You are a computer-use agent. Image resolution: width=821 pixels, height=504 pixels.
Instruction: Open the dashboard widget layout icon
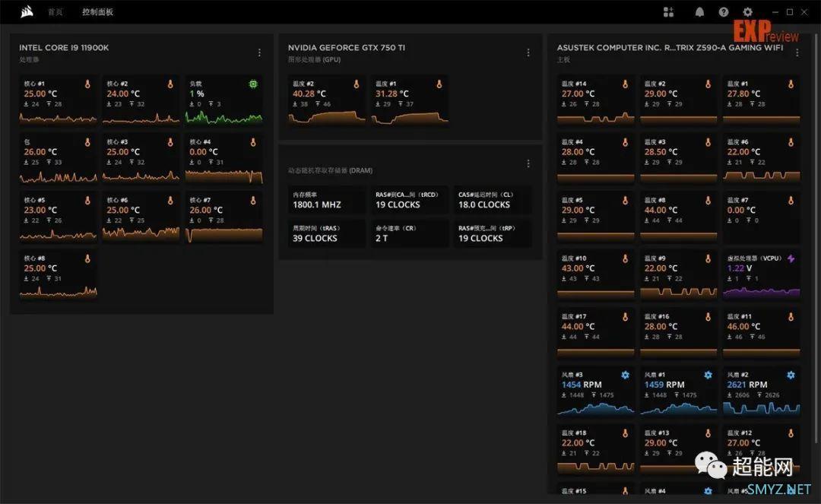tap(668, 12)
